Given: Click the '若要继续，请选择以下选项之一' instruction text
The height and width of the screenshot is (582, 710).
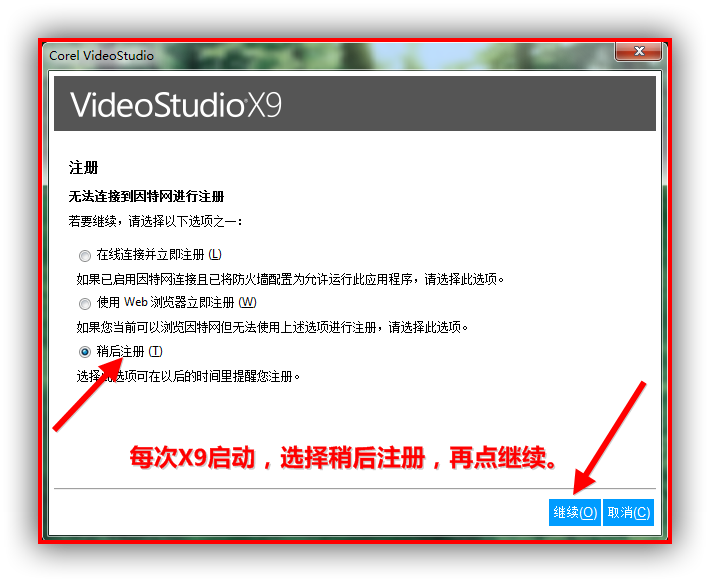Looking at the screenshot, I should point(155,220).
